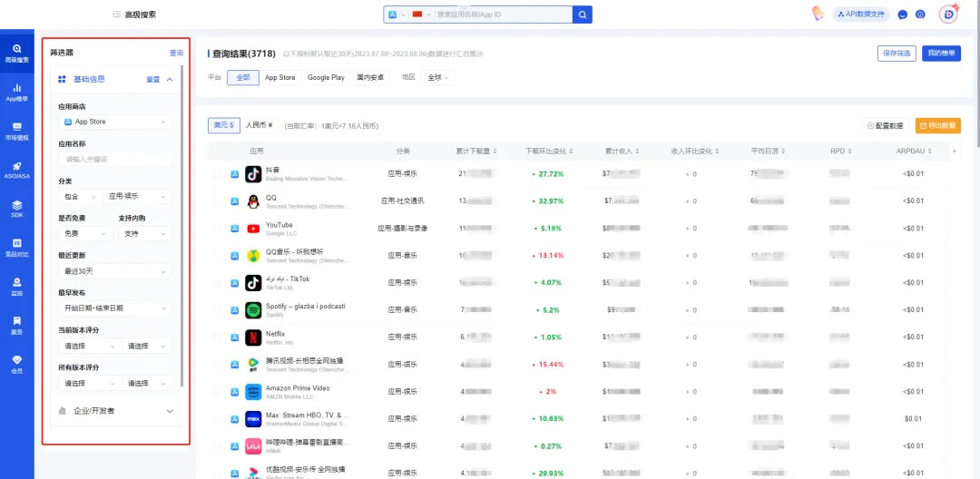The image size is (980, 479).
Task: Click the blue magnifier search button
Action: 583,15
